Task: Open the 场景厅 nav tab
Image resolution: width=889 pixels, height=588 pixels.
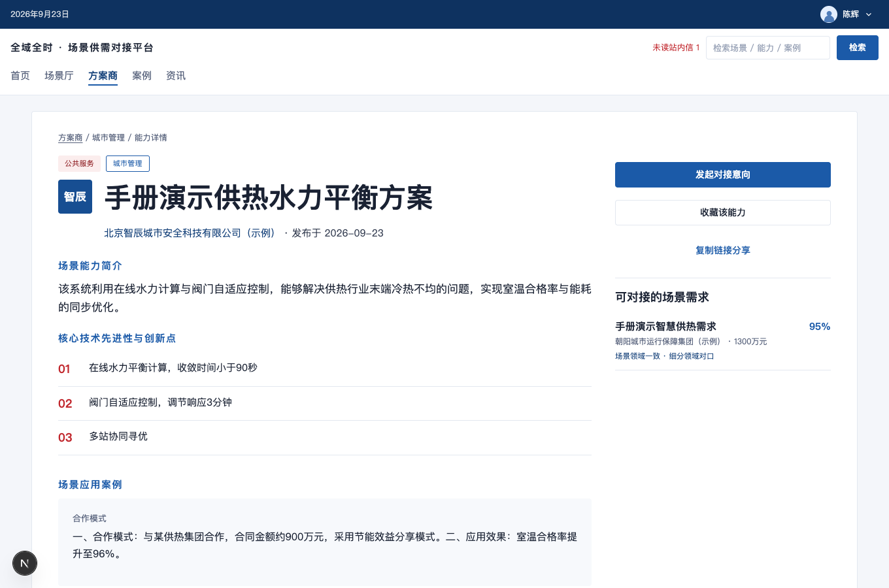Action: click(x=59, y=76)
